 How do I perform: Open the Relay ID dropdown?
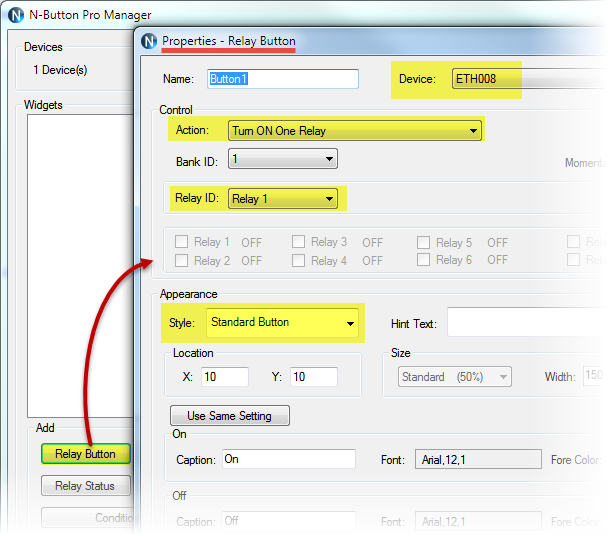283,199
